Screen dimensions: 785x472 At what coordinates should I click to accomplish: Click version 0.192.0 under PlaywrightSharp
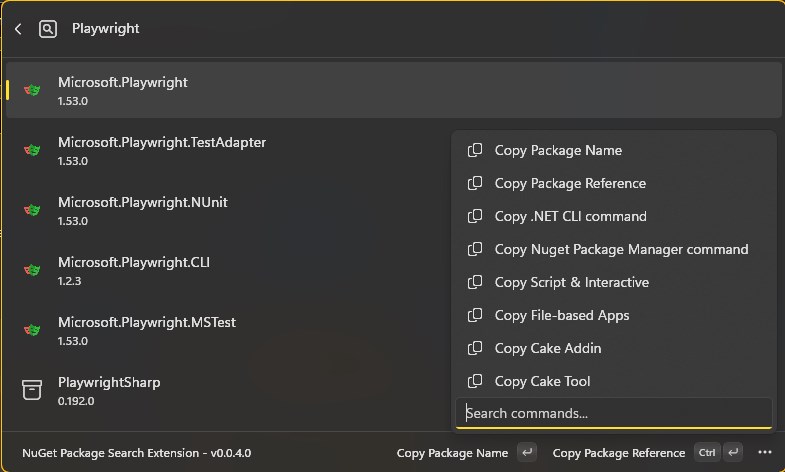tap(76, 401)
